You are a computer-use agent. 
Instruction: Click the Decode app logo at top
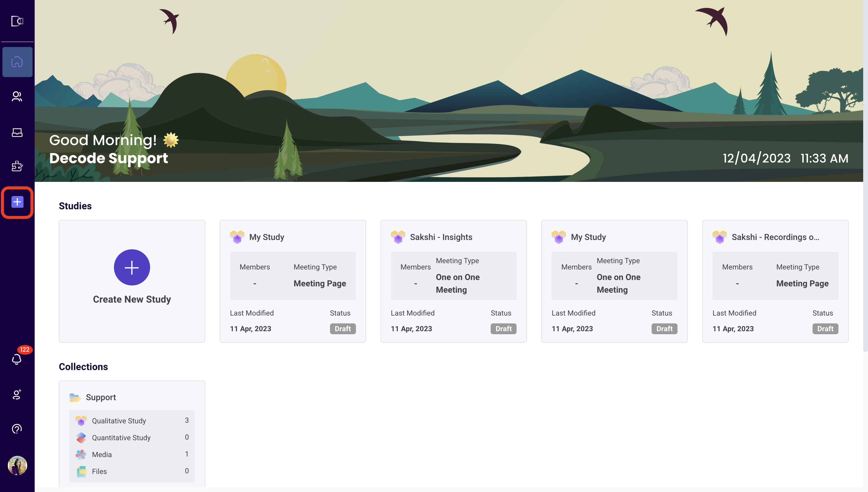(x=17, y=21)
